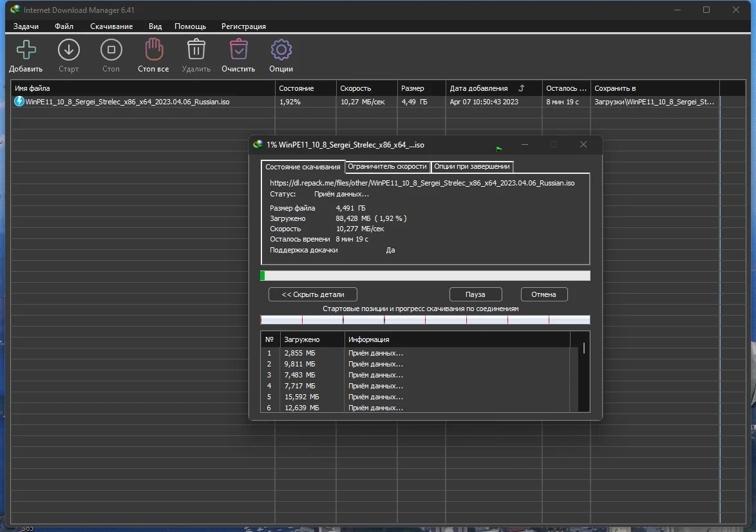
Task: Click the 88,428 МБ downloaded value
Action: (x=354, y=218)
